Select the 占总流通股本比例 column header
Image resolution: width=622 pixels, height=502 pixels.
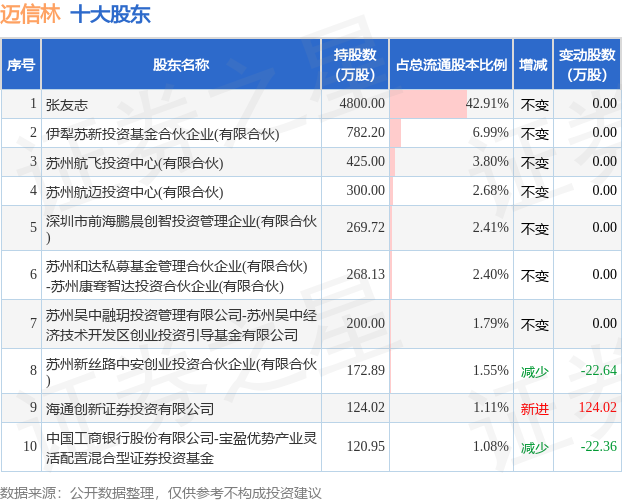[x=451, y=64]
